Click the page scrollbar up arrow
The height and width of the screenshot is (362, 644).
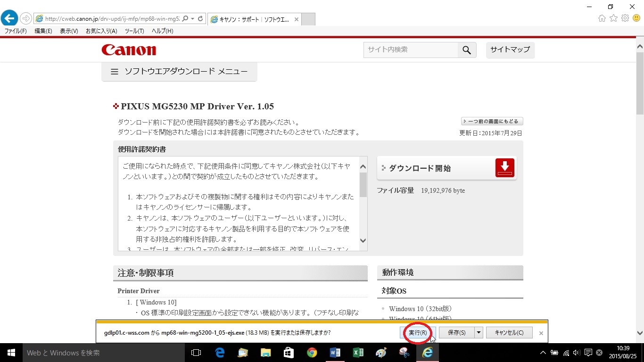[640, 46]
